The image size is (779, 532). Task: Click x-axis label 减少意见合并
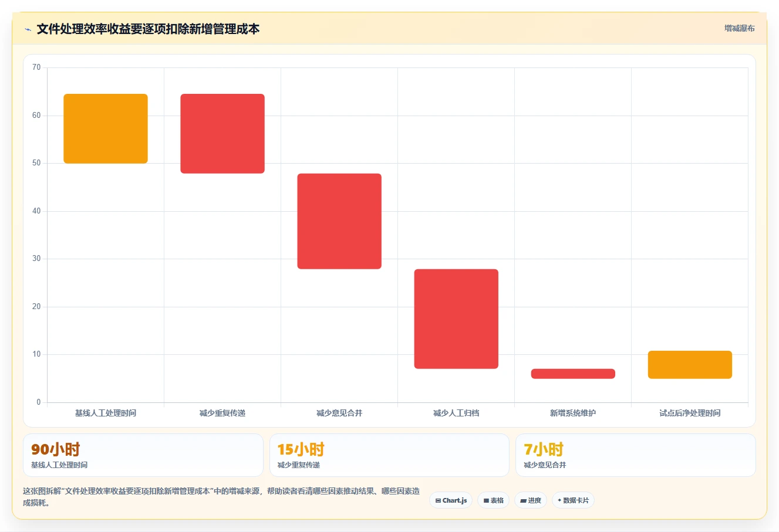point(339,413)
